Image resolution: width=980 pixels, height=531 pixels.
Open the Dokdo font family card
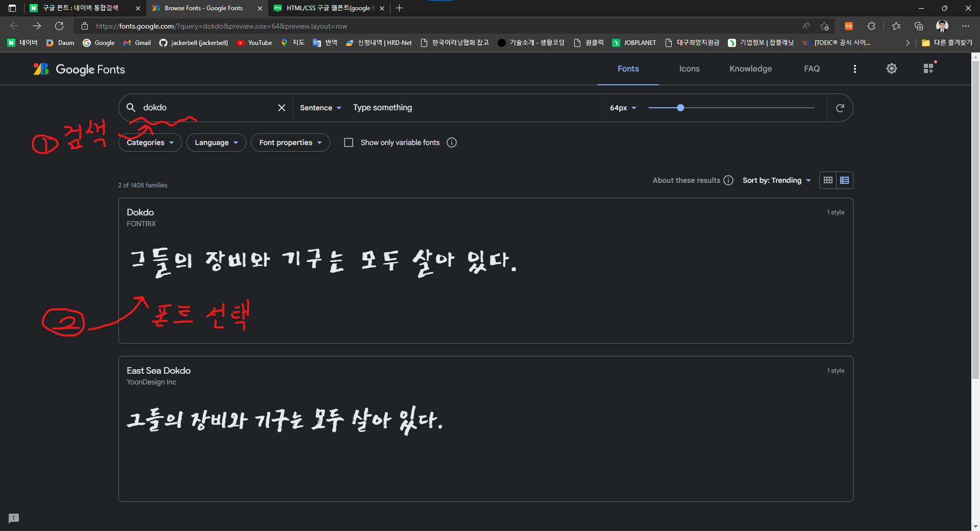pos(485,271)
